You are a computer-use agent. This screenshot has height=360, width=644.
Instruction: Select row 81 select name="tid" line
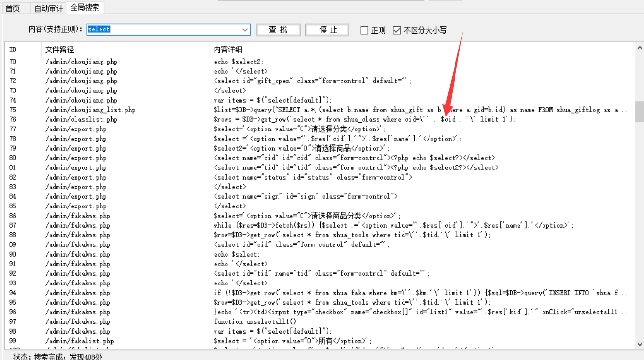coord(356,167)
